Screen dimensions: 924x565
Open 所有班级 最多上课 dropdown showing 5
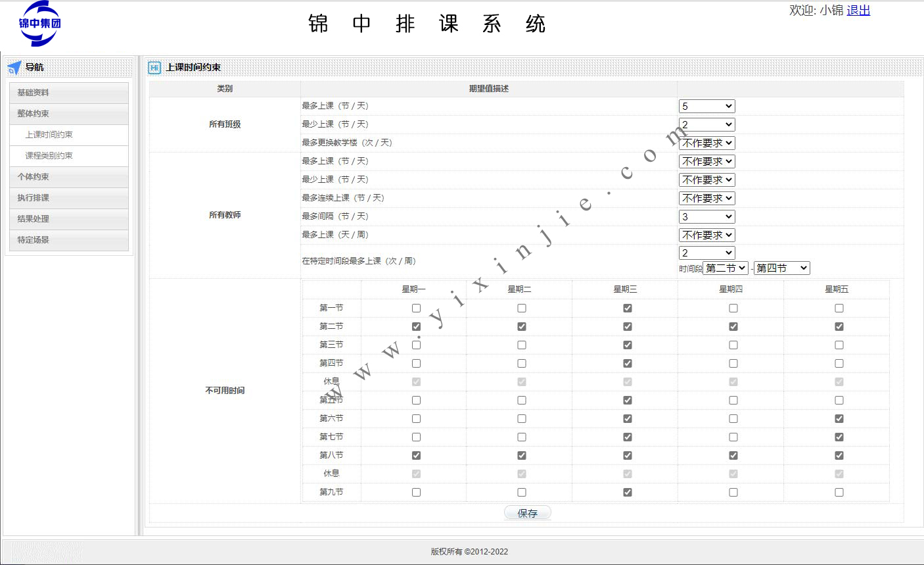click(x=706, y=106)
